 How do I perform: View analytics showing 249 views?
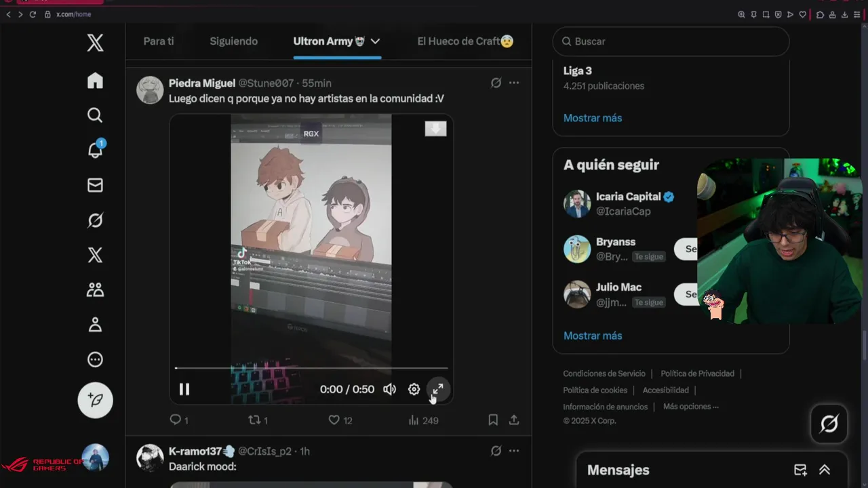pyautogui.click(x=423, y=420)
